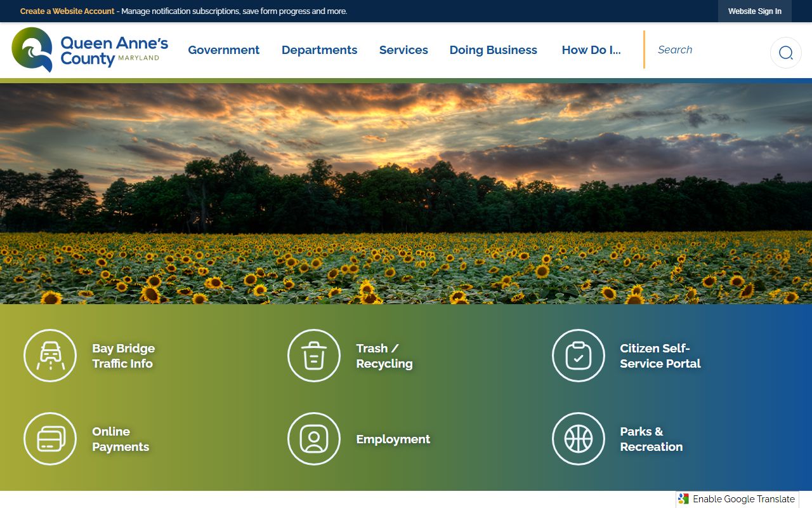The width and height of the screenshot is (812, 508).
Task: Click the sunflower field banner image
Action: [x=406, y=194]
